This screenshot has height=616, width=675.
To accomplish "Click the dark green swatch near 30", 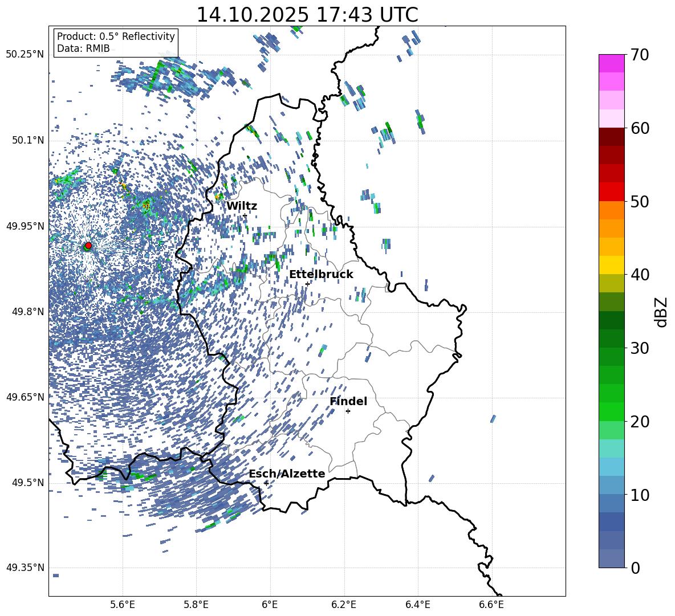I will click(611, 338).
